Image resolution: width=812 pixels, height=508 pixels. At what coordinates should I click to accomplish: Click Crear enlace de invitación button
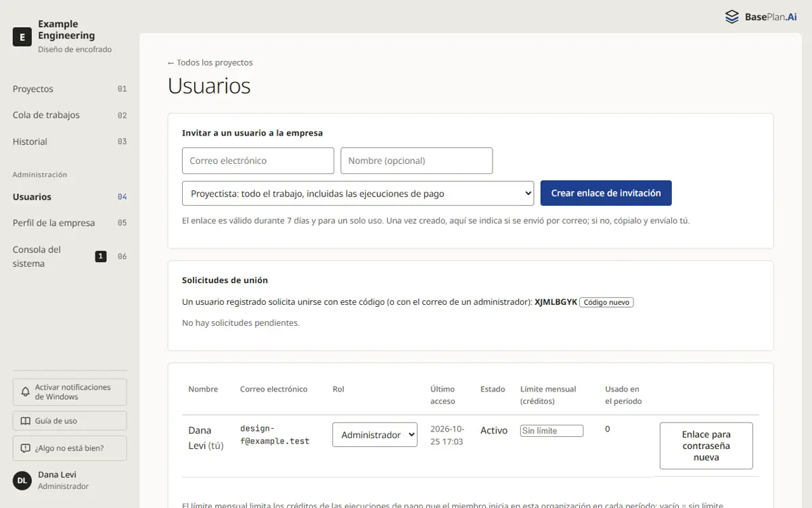tap(606, 193)
